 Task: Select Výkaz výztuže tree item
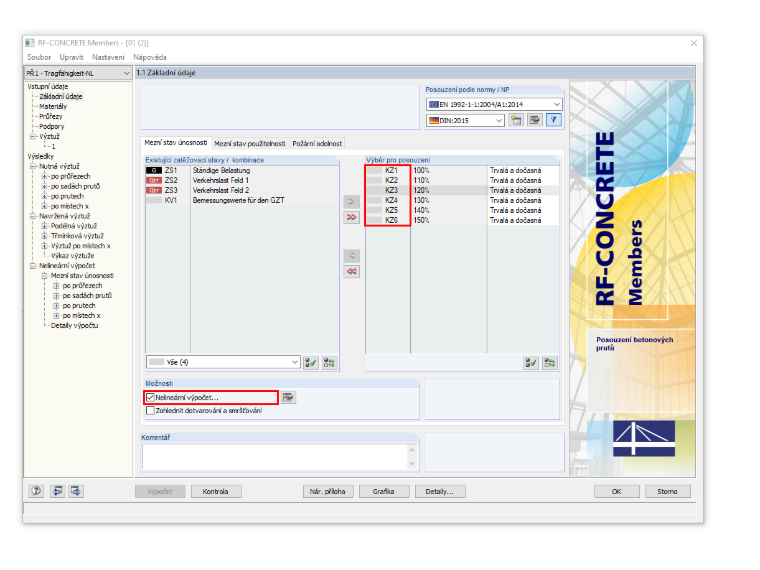[x=72, y=256]
